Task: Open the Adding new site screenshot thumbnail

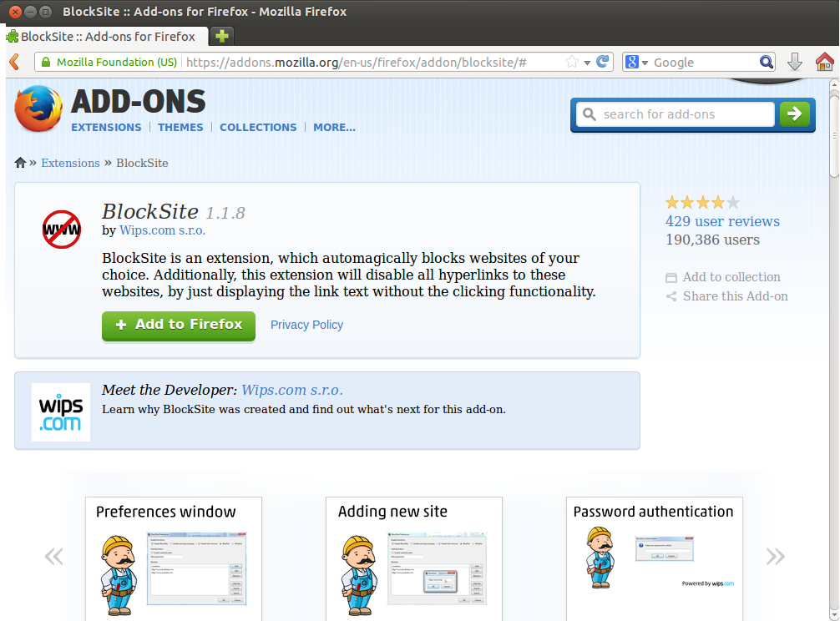Action: [414, 559]
